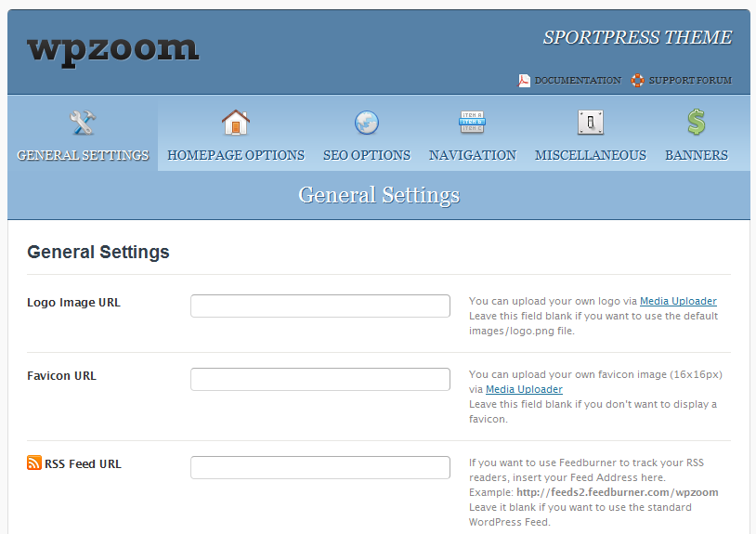Image resolution: width=756 pixels, height=534 pixels.
Task: Focus the RSS Feed URL field
Action: tap(320, 467)
